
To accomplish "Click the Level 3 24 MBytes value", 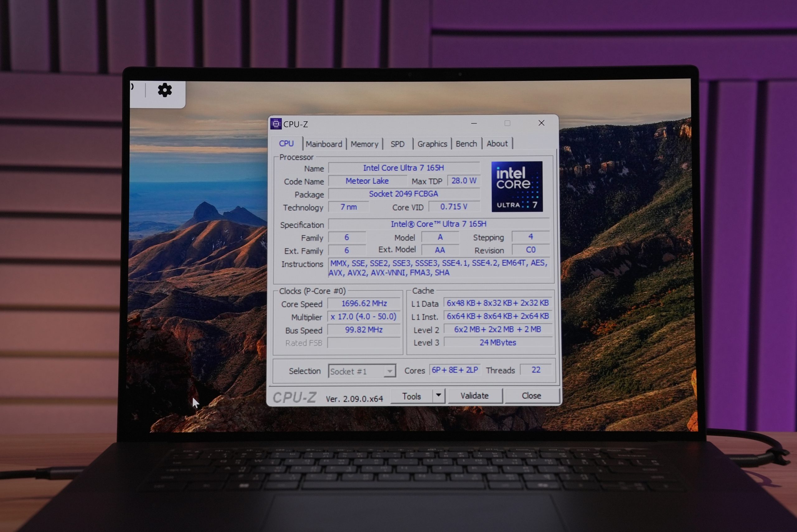I will click(498, 342).
